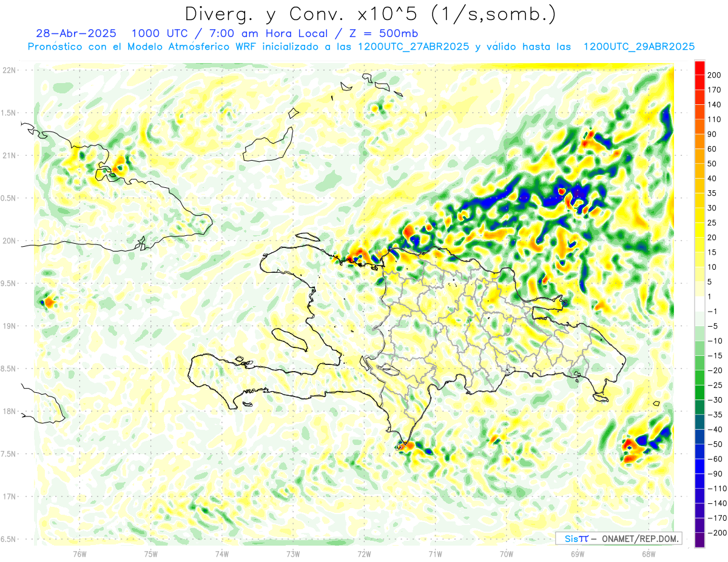Viewport: 728px width, 562px height.
Task: Click the '69W' longitude label
Action: (x=577, y=554)
